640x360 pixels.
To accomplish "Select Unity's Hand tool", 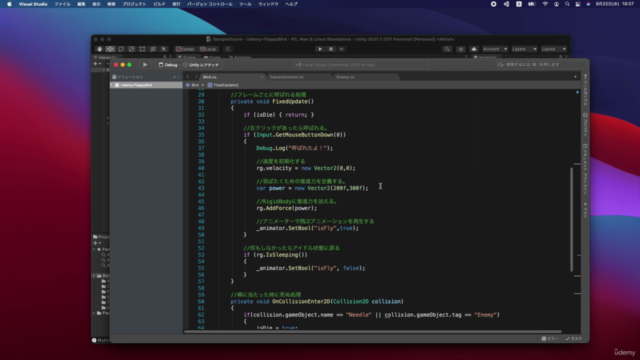I will (x=100, y=49).
